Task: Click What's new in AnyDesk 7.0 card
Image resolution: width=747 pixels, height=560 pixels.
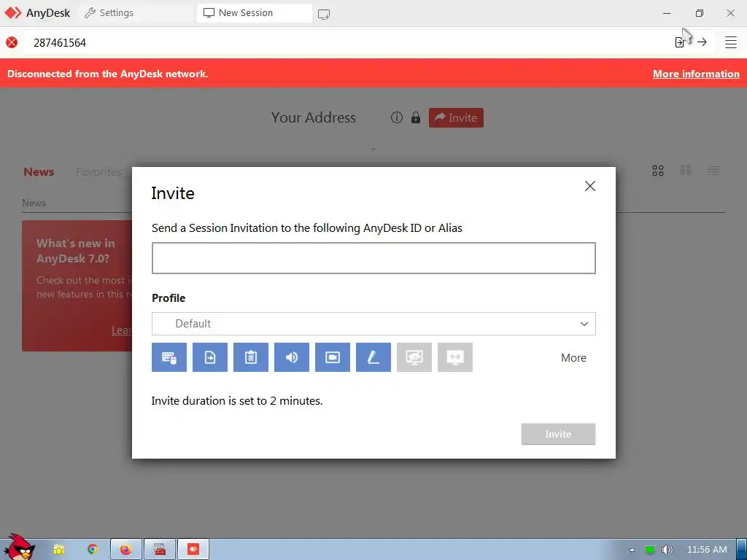Action: point(77,286)
